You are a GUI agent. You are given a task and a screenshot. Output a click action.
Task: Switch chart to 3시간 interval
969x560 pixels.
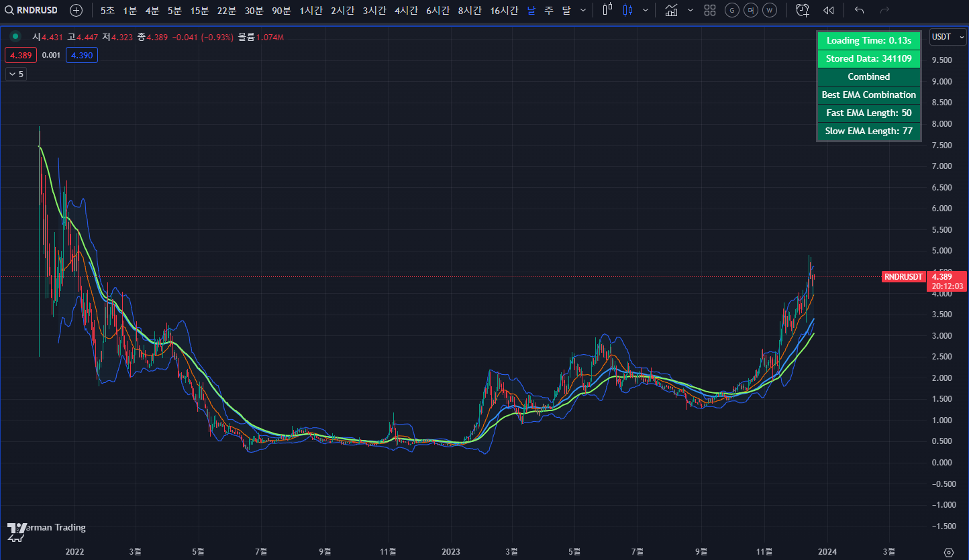pyautogui.click(x=374, y=10)
